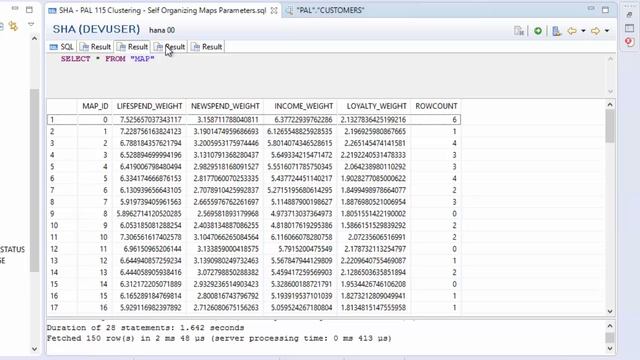Open the back-arrow history dropdown
The width and height of the screenshot is (640, 360).
pos(583,31)
